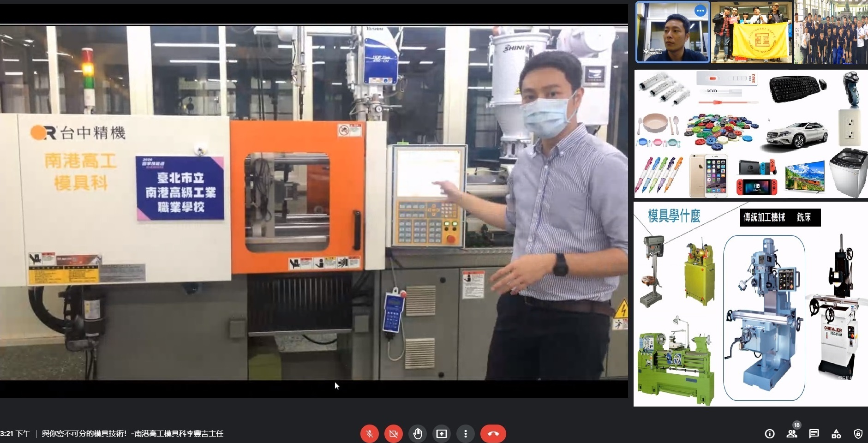Viewport: 868px width, 443px height.
Task: Open the activities shapes icon
Action: (836, 434)
